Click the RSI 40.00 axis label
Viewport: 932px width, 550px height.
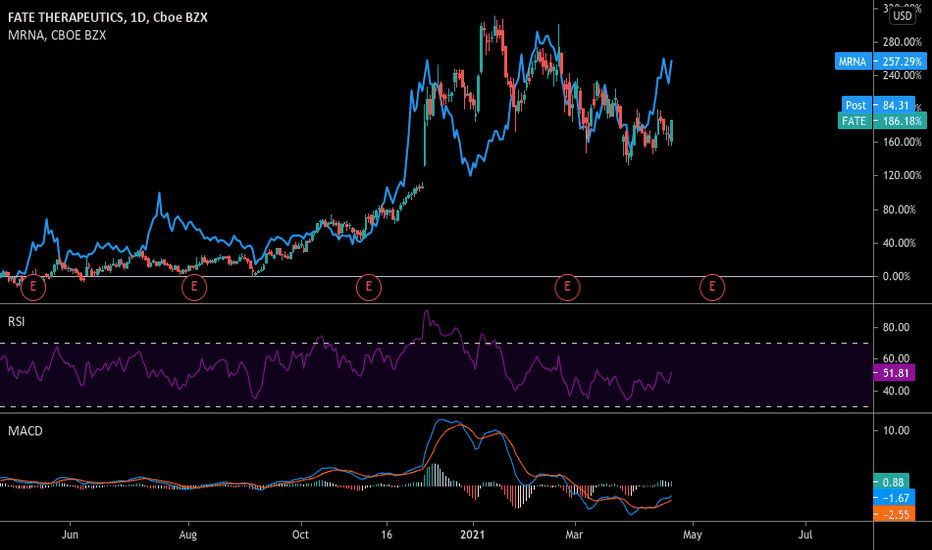tap(896, 391)
